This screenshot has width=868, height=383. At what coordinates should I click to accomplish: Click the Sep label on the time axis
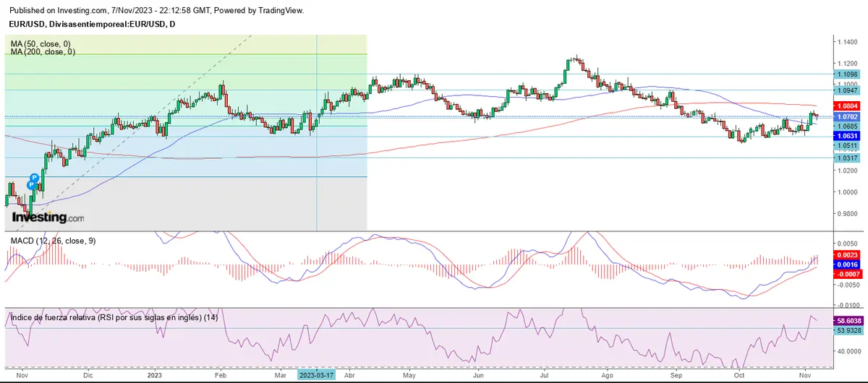[x=676, y=376]
